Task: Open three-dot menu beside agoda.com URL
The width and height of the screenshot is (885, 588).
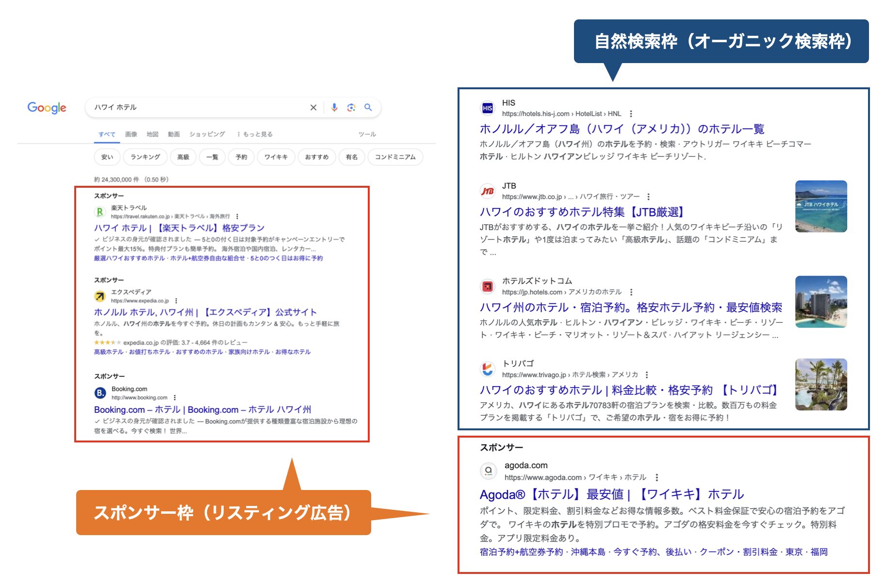Action: pyautogui.click(x=656, y=477)
